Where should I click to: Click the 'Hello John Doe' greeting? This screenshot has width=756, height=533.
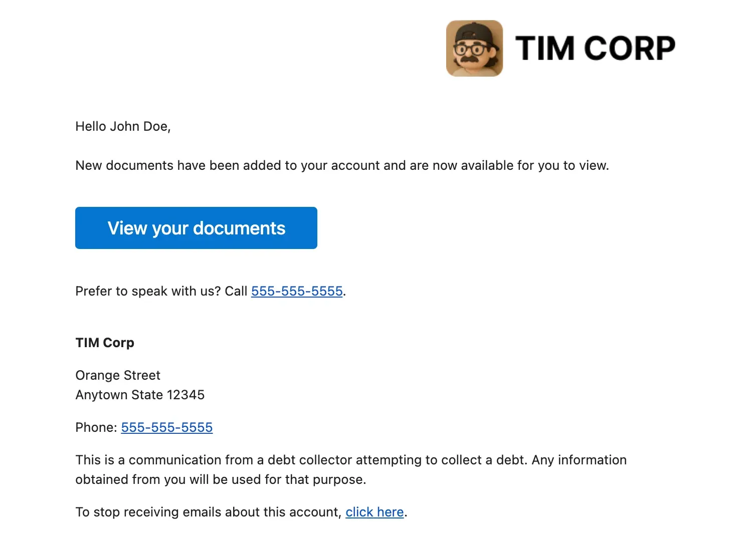tap(123, 126)
